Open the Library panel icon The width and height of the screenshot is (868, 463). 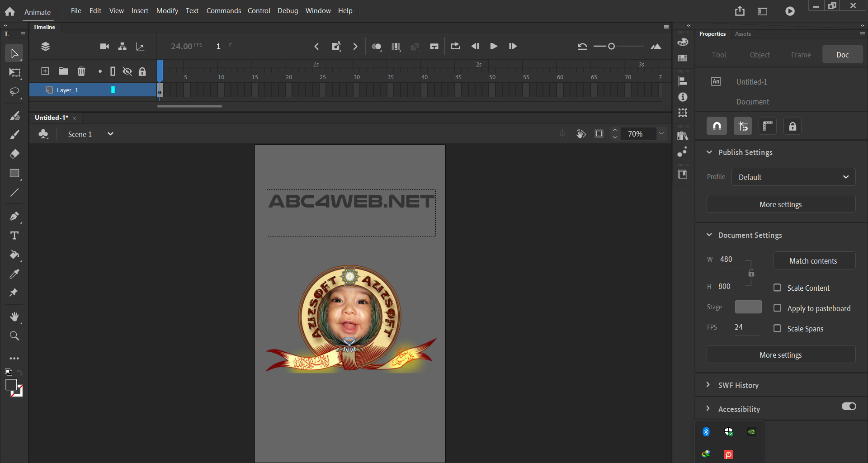point(683,136)
